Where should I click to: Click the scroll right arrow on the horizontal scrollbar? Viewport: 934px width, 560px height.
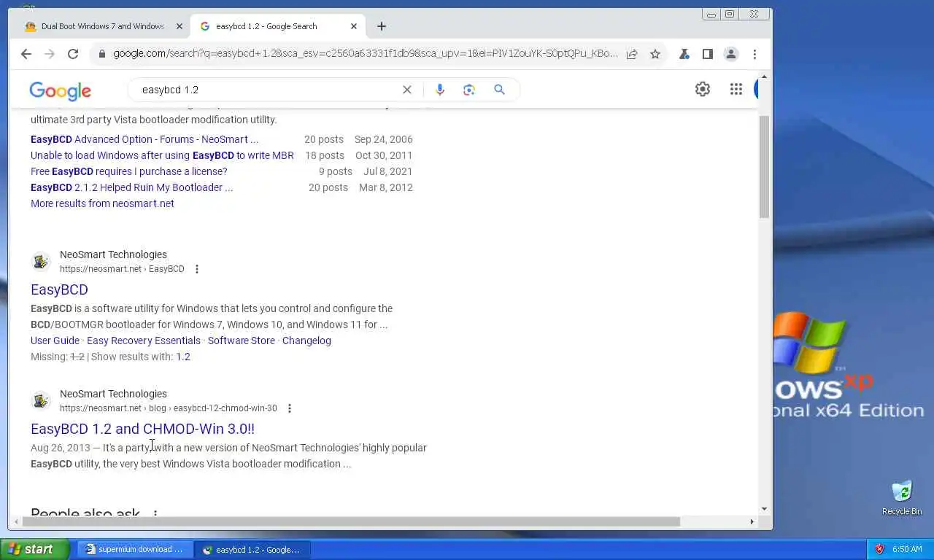click(752, 521)
